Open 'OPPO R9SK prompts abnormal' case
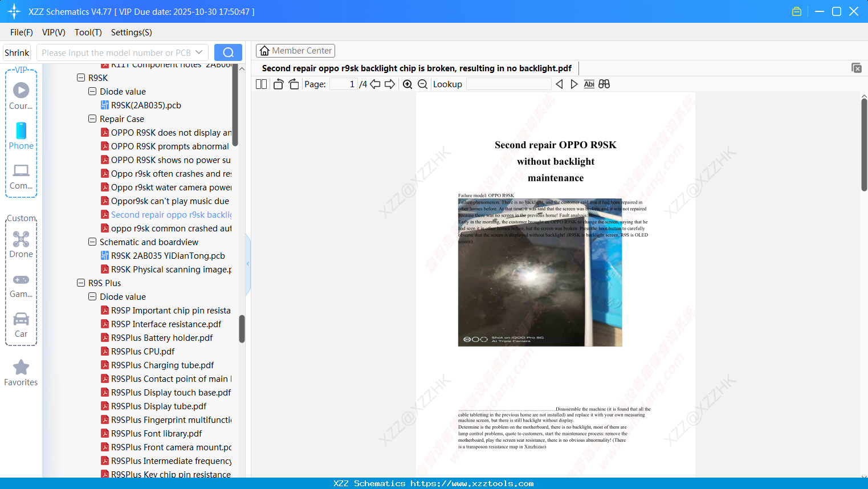Screen dimensions: 868x489 [166, 146]
